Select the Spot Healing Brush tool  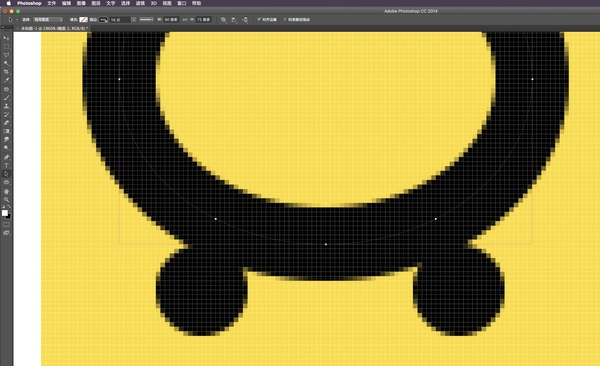pos(7,89)
